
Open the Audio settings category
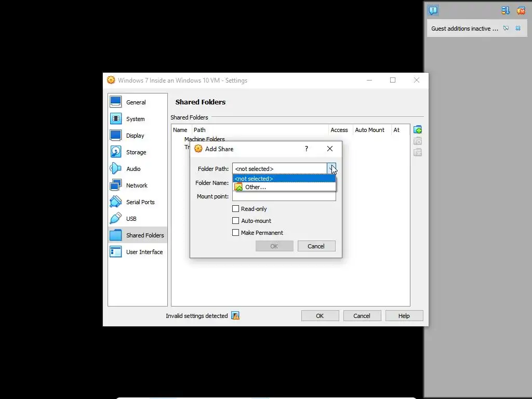click(x=137, y=169)
